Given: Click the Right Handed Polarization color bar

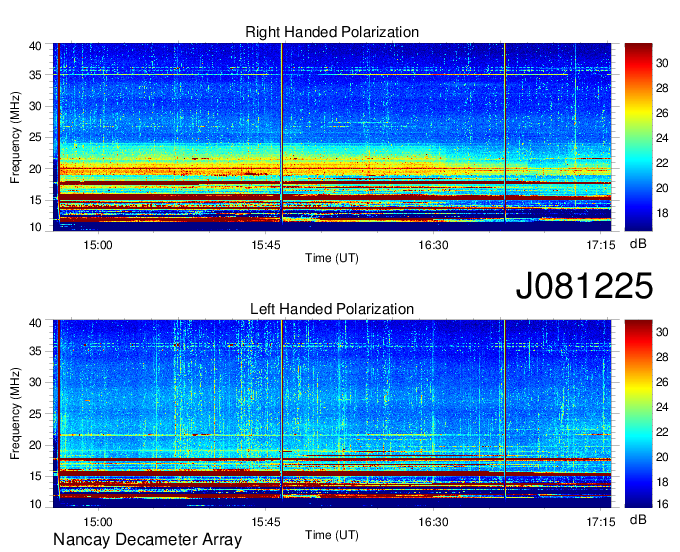Looking at the screenshot, I should pos(638,137).
